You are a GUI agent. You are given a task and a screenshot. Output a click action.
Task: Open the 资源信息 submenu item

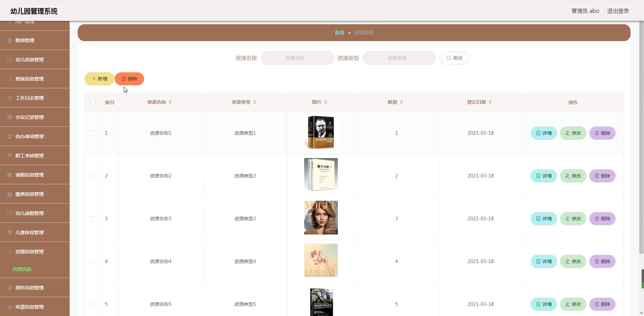pos(22,269)
